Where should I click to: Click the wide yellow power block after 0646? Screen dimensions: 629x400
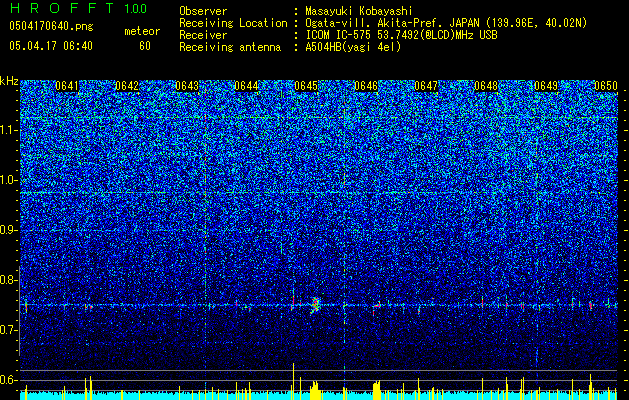point(376,391)
